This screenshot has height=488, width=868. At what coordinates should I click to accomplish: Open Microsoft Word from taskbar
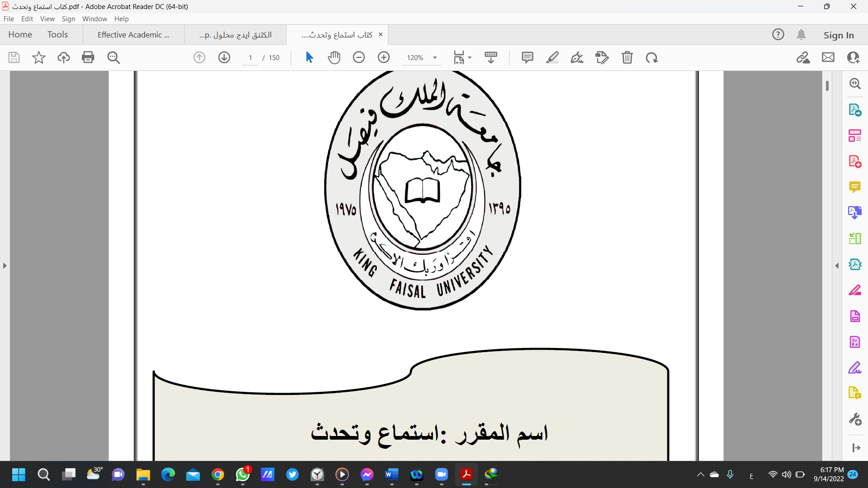(x=392, y=474)
